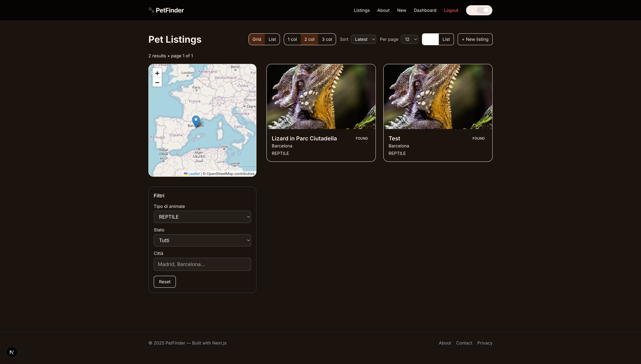
Task: Change the Per page dropdown value
Action: pyautogui.click(x=409, y=39)
